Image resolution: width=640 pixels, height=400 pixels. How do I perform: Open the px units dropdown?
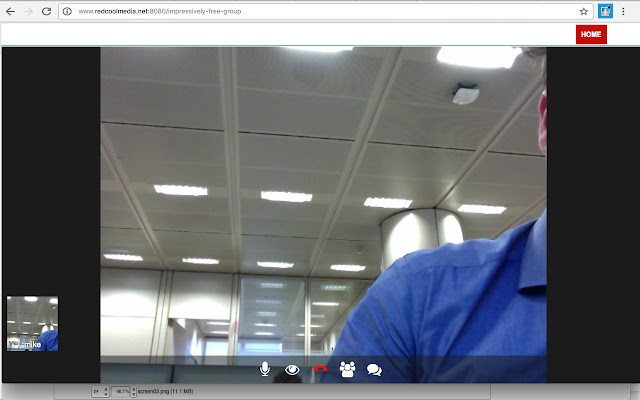coord(100,391)
